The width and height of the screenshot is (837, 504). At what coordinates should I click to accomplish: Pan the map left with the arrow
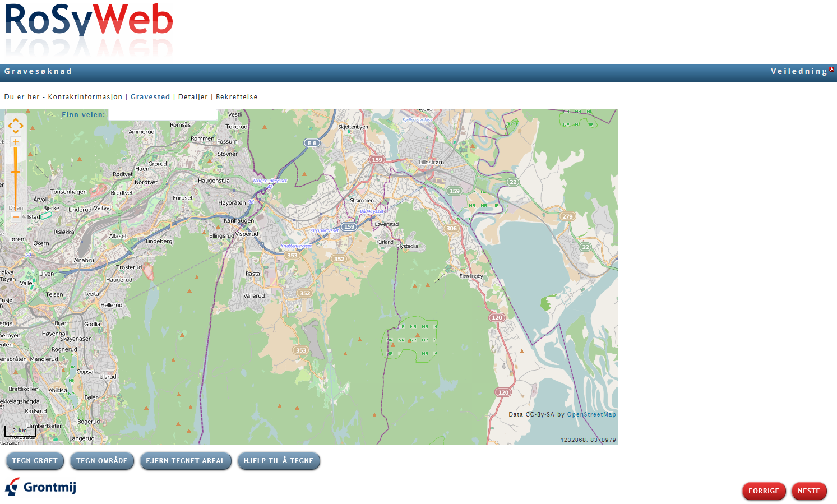coord(10,126)
